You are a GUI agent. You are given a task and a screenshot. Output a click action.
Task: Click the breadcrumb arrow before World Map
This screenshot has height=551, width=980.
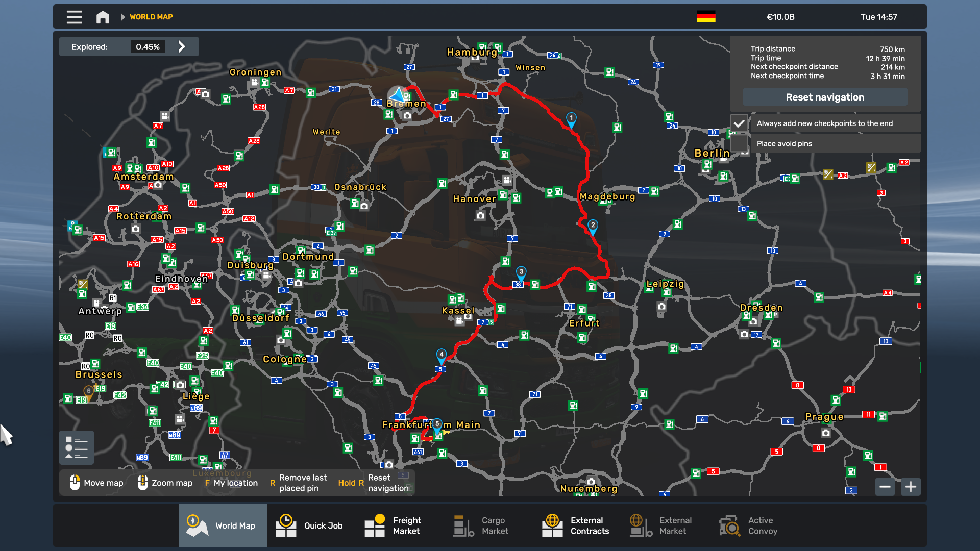click(x=122, y=17)
